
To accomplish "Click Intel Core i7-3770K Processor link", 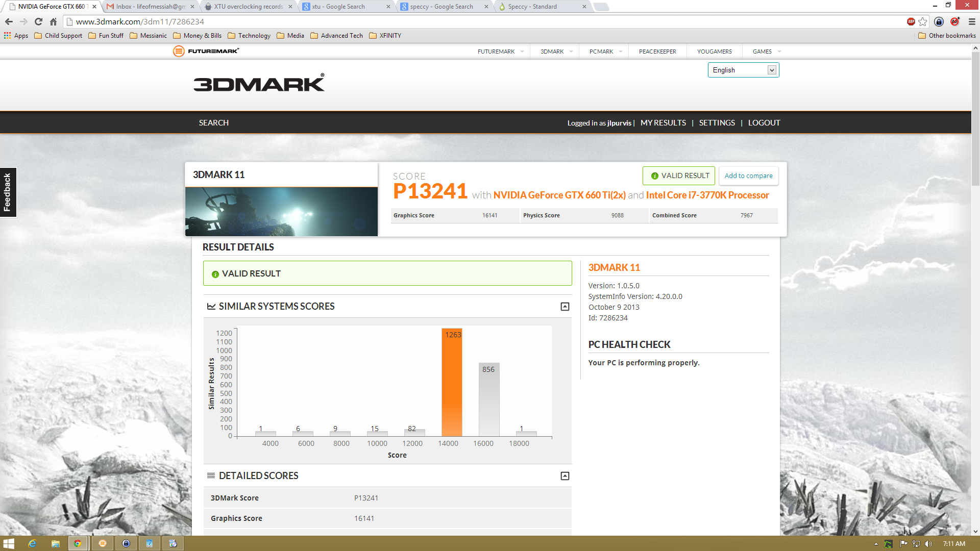I will tap(707, 195).
